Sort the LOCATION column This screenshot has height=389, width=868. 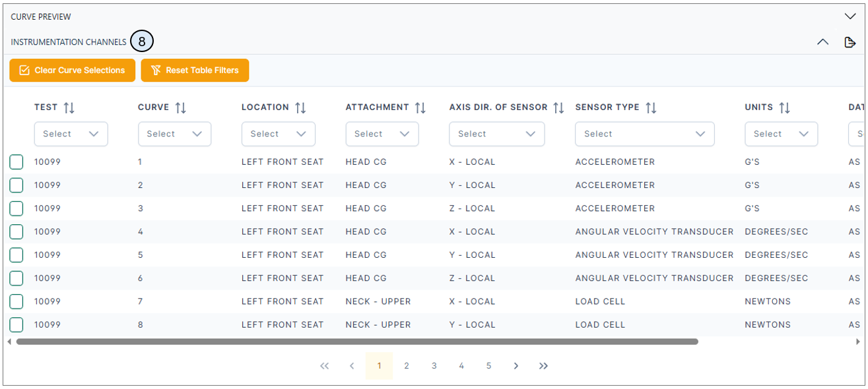pyautogui.click(x=302, y=107)
